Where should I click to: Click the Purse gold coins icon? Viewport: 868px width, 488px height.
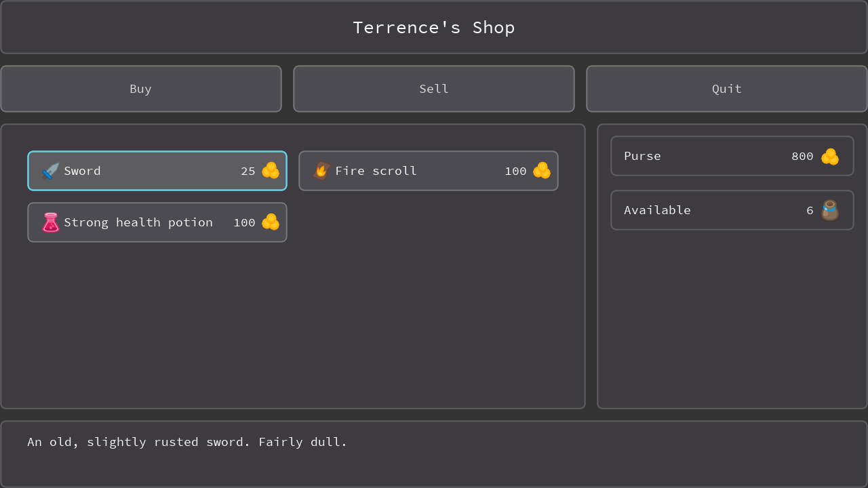pos(830,157)
